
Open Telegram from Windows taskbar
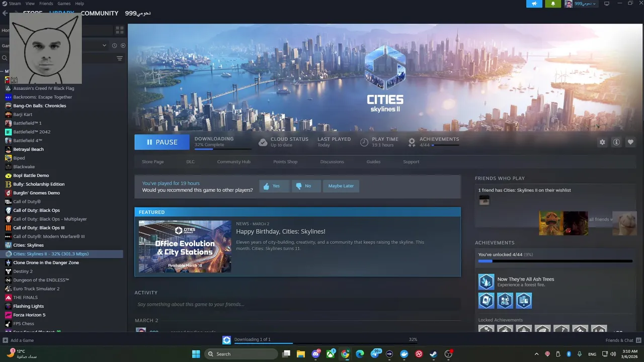click(x=375, y=354)
